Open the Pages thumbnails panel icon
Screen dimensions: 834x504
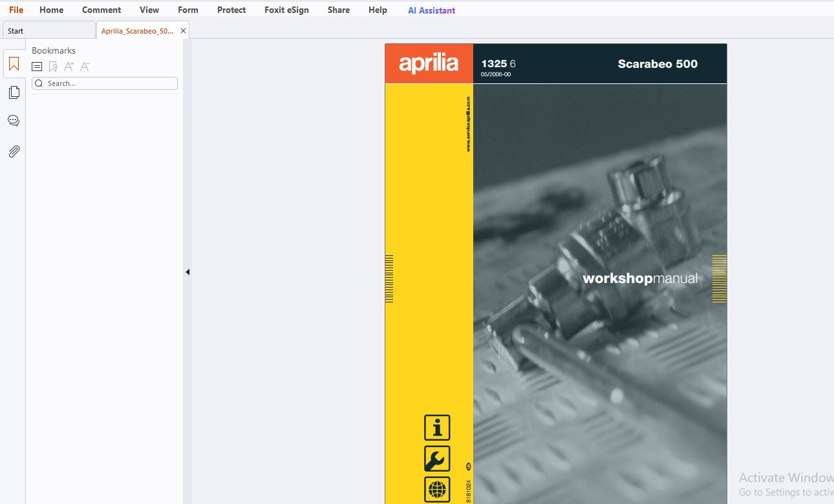point(14,92)
